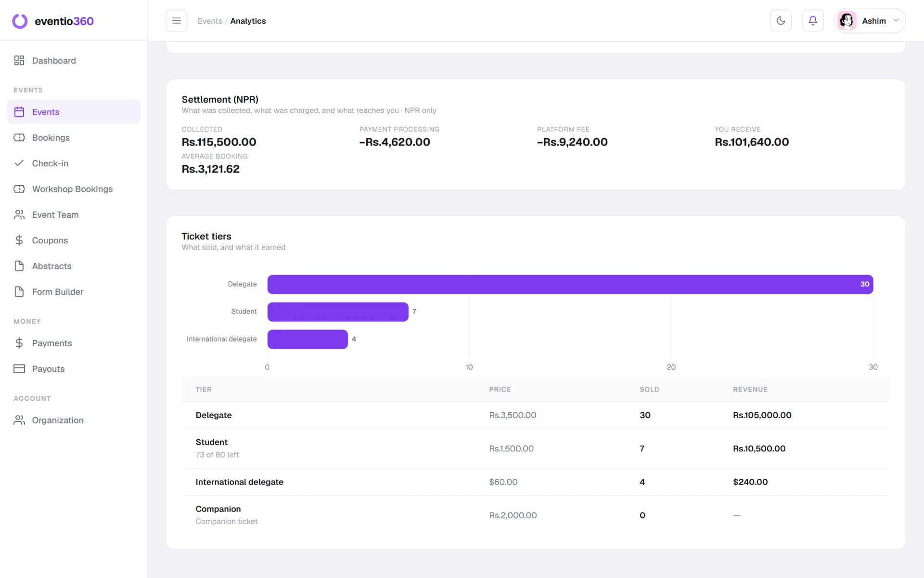The height and width of the screenshot is (578, 924).
Task: Click the Bookings ticket icon
Action: (x=19, y=138)
